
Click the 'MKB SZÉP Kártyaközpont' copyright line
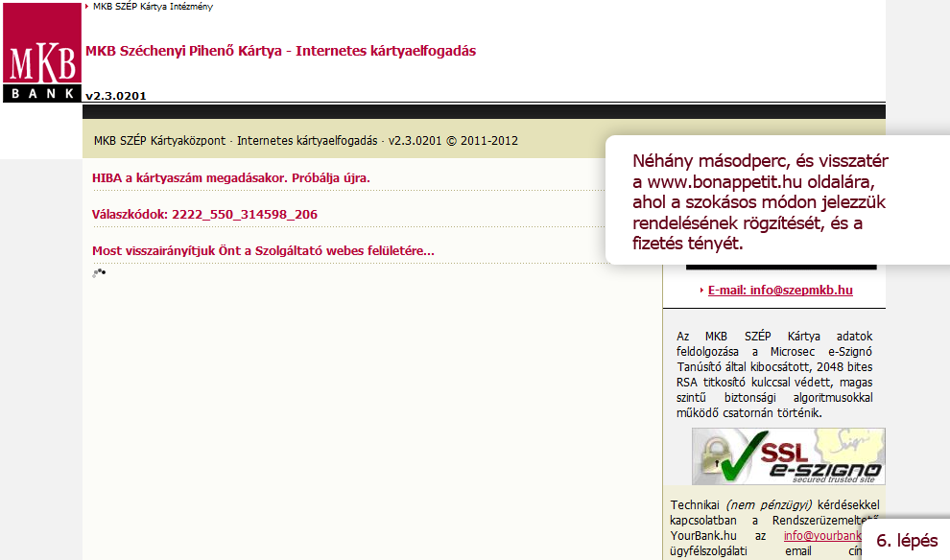tap(306, 140)
